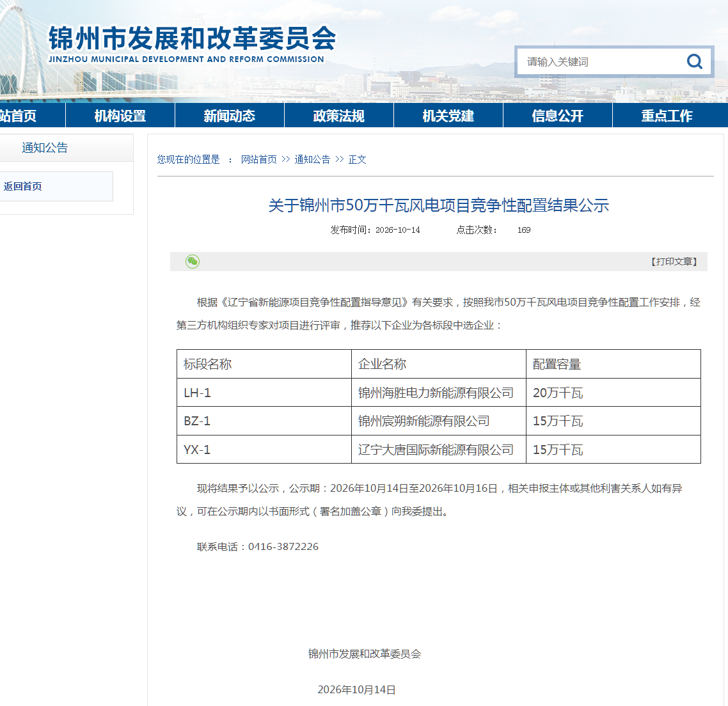Screen dimensions: 728x706
Task: Open the 机构设置 menu item
Action: pyautogui.click(x=120, y=115)
